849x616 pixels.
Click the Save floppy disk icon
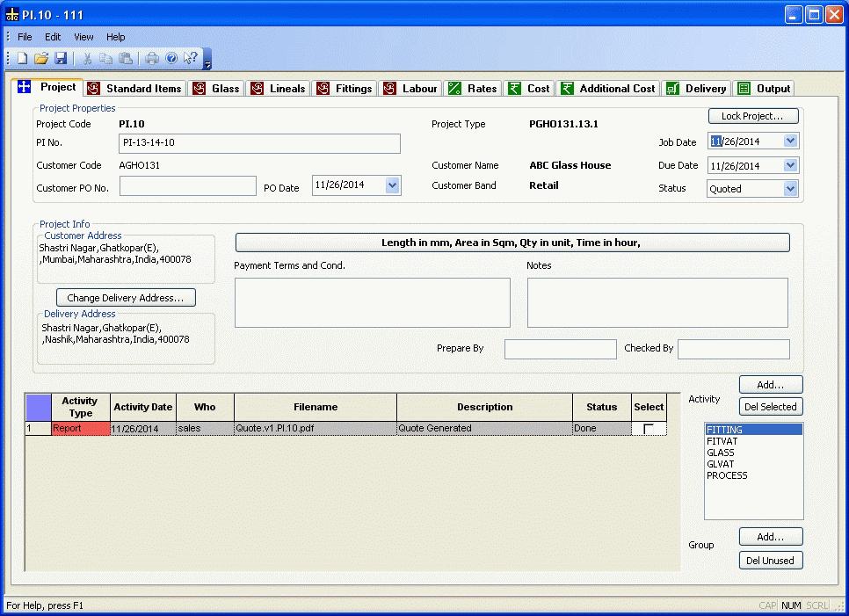click(61, 59)
